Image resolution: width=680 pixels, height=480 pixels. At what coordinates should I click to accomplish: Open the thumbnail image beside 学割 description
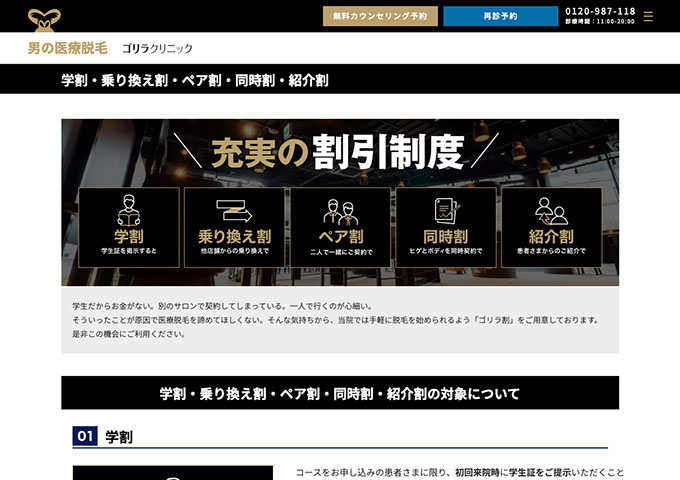tap(172, 472)
